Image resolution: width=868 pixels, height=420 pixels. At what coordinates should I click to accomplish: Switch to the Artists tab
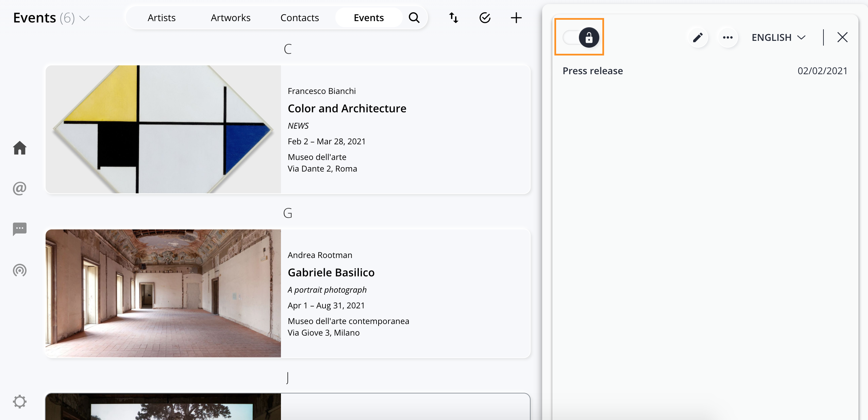[x=162, y=18]
